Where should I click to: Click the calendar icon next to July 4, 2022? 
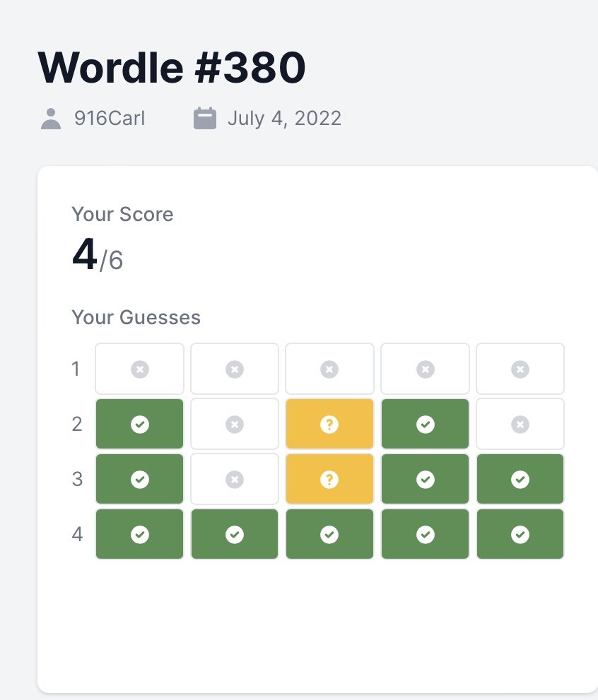point(204,118)
